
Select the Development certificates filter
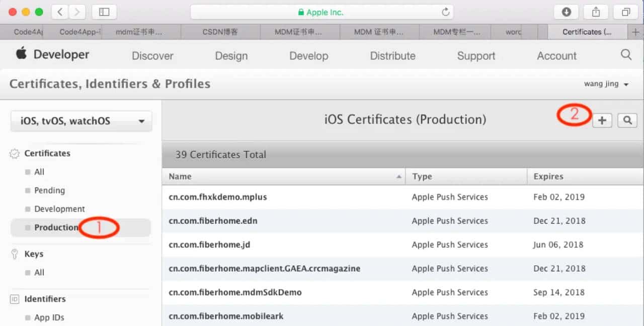tap(60, 209)
